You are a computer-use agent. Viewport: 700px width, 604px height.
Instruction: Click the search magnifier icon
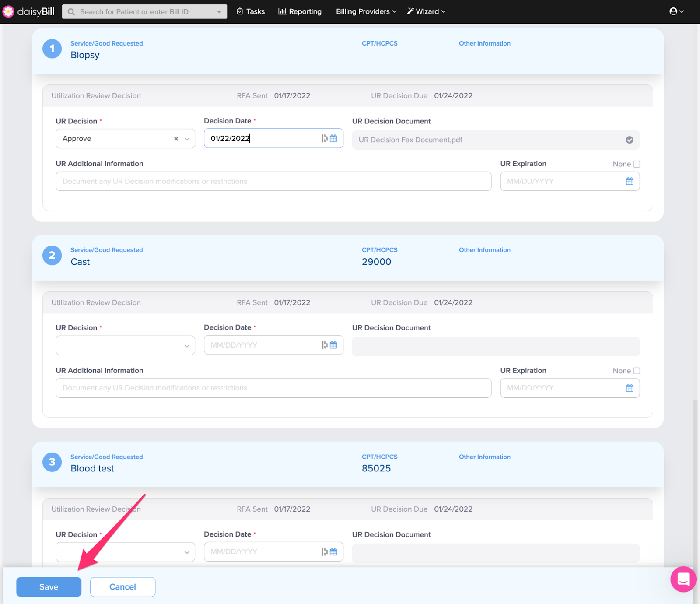click(71, 12)
